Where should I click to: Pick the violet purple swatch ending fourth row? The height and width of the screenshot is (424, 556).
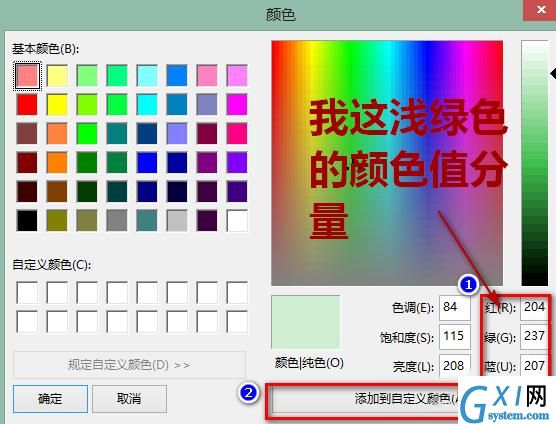(x=237, y=162)
